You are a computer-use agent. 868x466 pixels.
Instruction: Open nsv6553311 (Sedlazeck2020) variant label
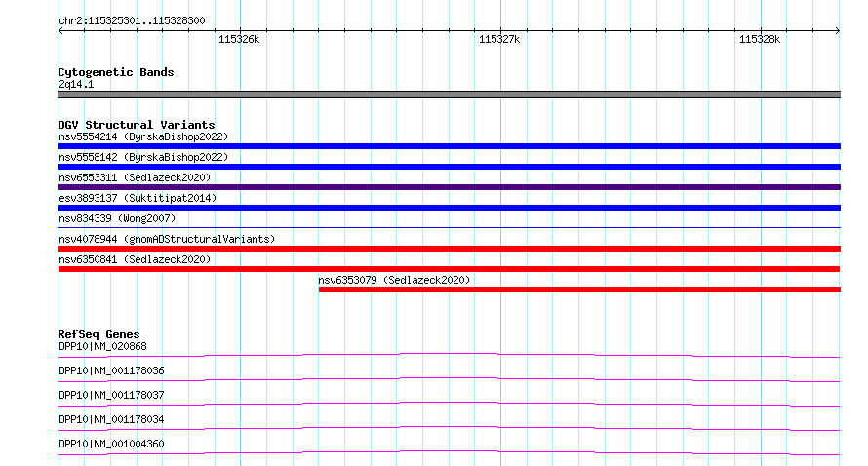[135, 177]
